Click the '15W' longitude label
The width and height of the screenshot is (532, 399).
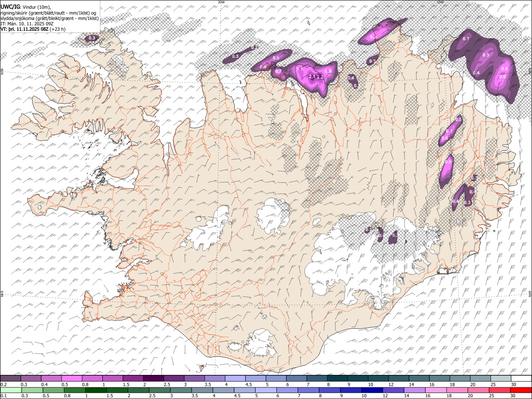click(440, 2)
